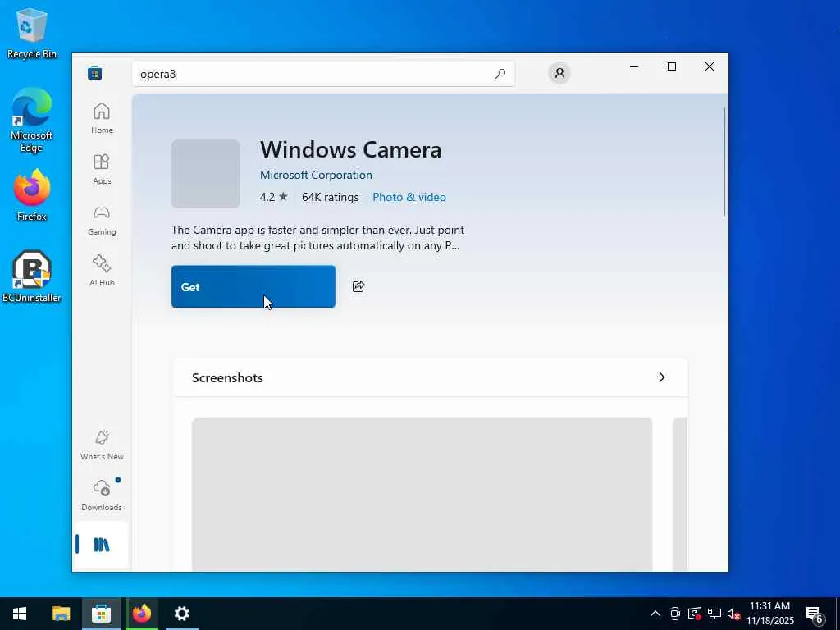
Task: Click the 64K ratings text
Action: [x=330, y=197]
